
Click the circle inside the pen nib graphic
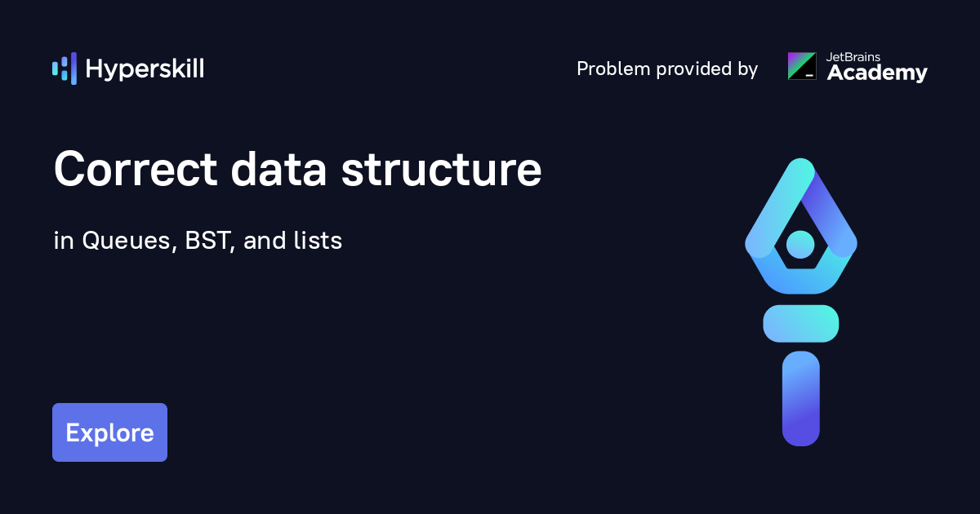[800, 243]
